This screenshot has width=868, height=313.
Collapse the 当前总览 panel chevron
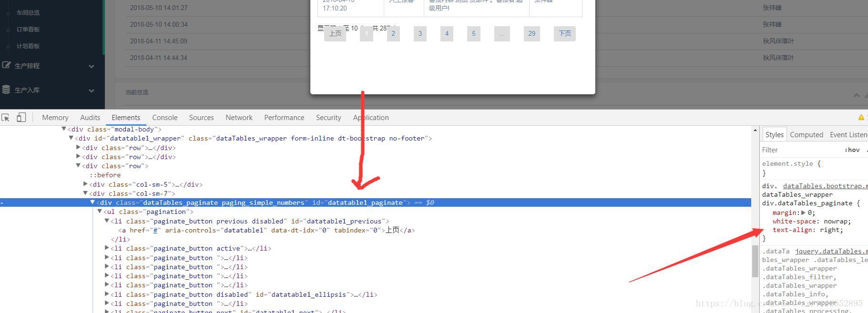click(857, 95)
